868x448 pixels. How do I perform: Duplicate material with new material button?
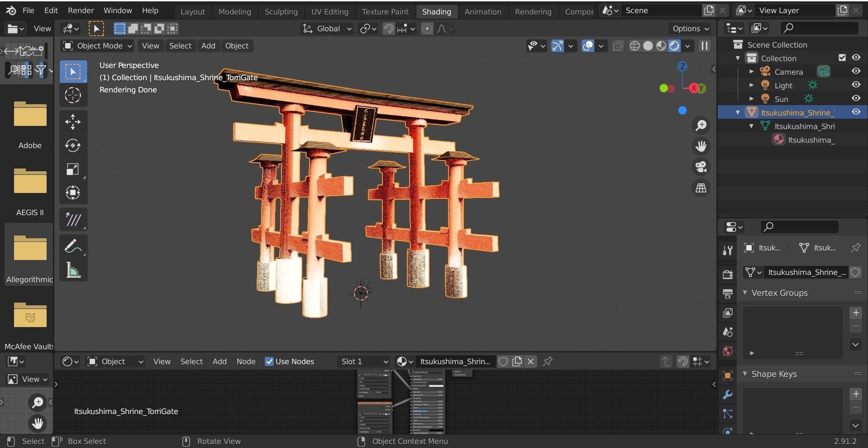(x=517, y=361)
